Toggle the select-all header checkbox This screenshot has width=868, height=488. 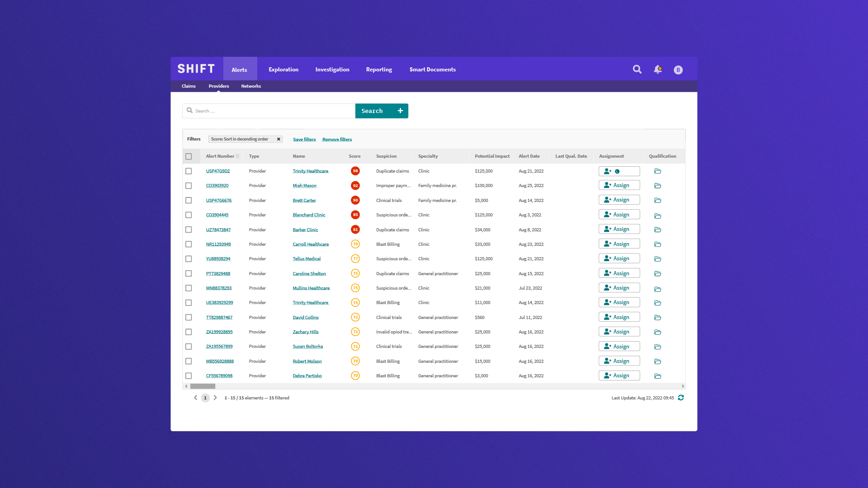(x=189, y=156)
